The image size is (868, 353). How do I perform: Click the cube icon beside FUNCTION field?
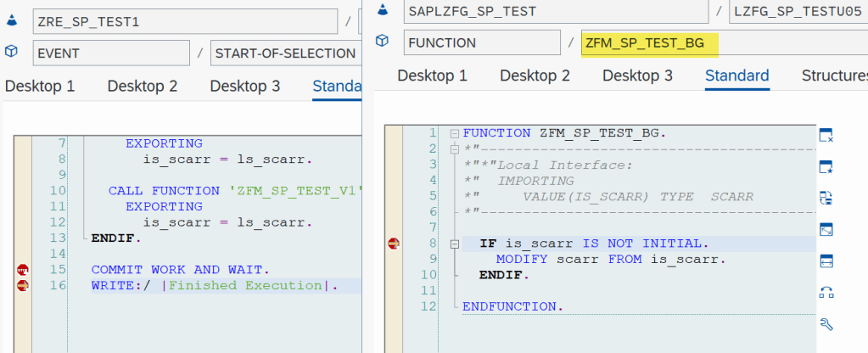coord(382,41)
